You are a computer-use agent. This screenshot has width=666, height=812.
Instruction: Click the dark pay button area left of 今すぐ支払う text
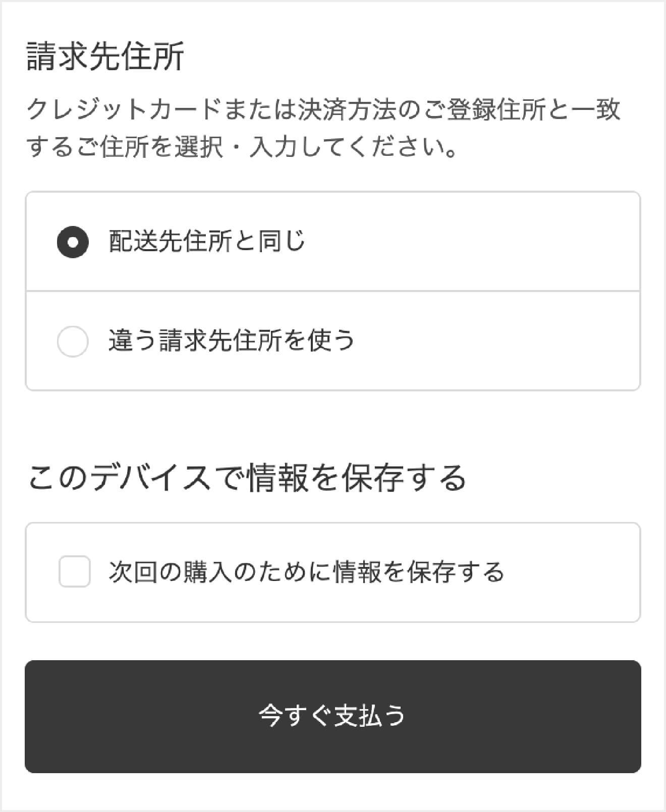pos(141,717)
